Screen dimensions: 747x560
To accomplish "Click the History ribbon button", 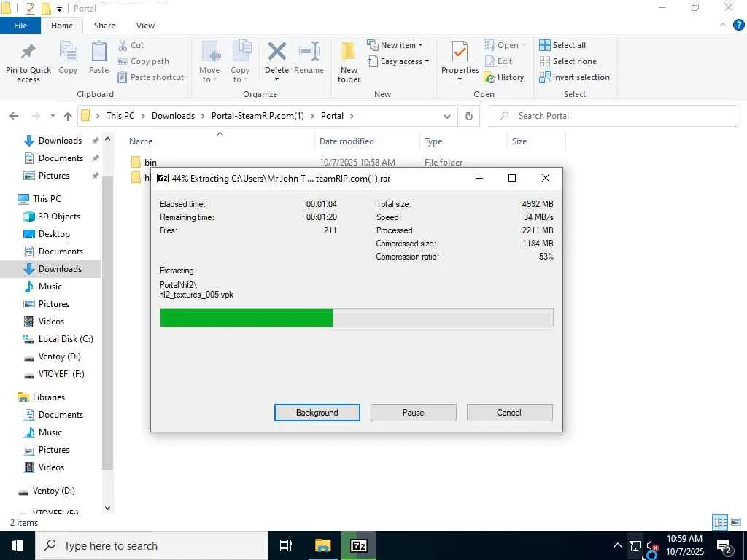I will 503,77.
